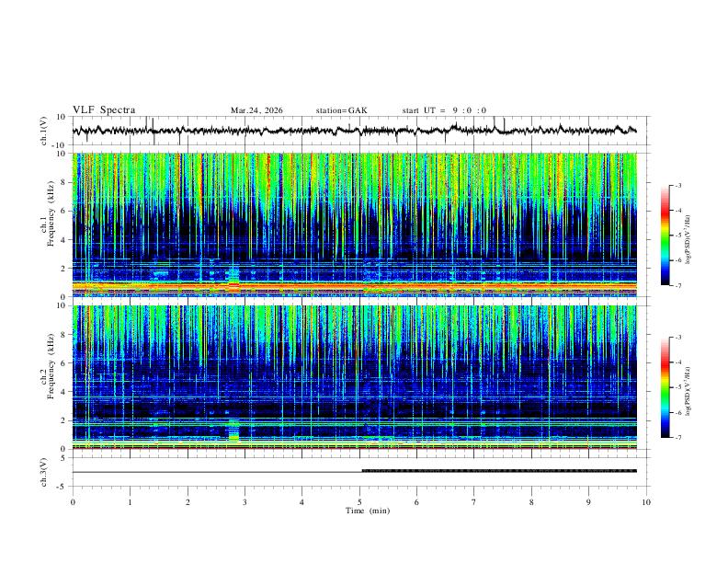Click the bright burst near 2.8 min in ch.2 spectrogram
This screenshot has height=563, width=728.
tap(233, 431)
